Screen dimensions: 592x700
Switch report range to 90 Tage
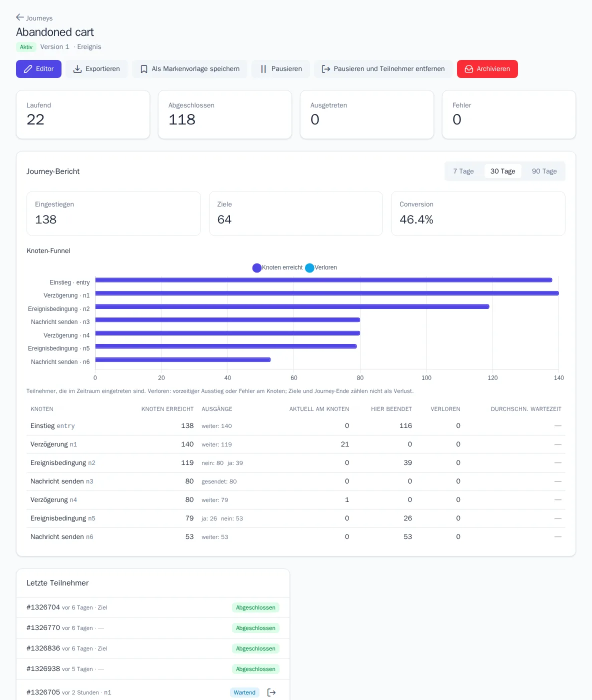544,171
